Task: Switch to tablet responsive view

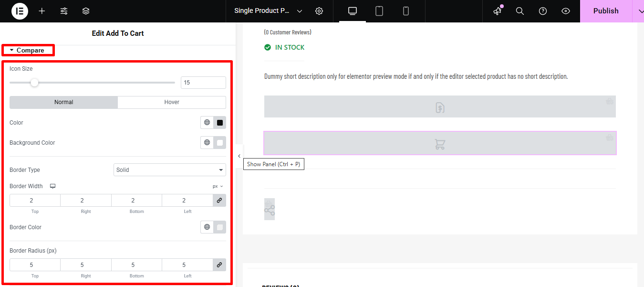Action: pos(379,11)
